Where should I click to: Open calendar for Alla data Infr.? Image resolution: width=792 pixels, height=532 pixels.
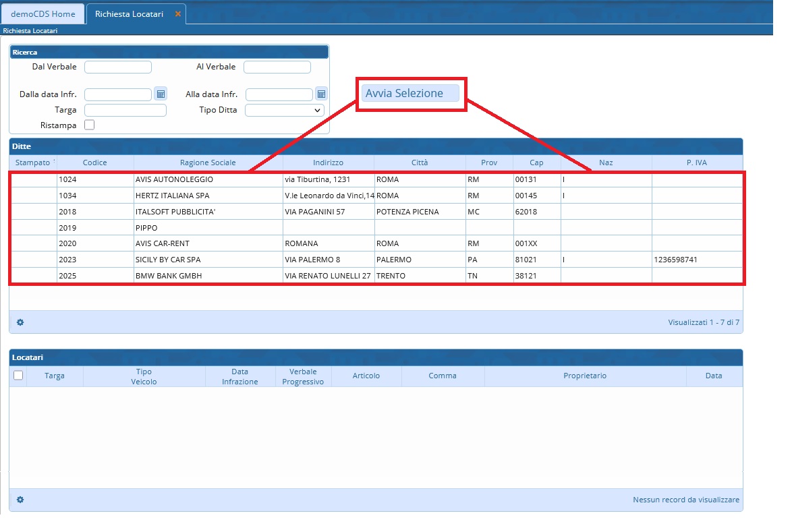322,94
